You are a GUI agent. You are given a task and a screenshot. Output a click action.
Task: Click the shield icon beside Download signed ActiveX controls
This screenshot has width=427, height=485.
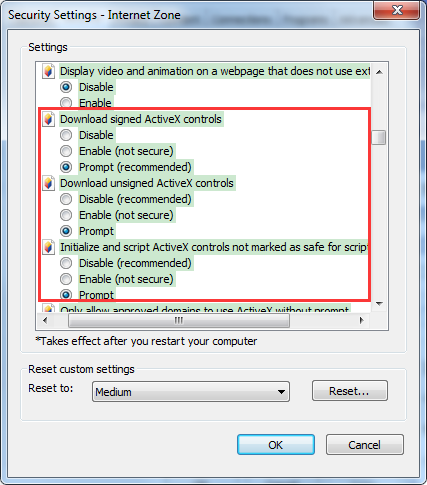(49, 119)
